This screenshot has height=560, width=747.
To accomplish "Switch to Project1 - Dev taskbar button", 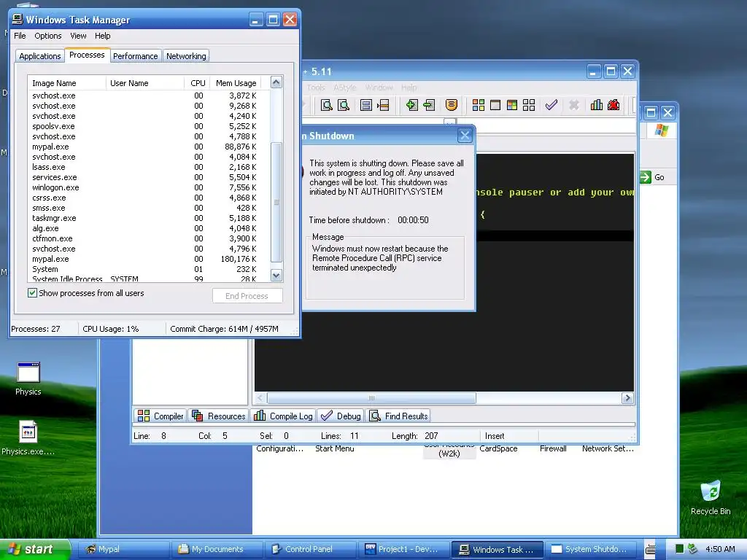I will coord(403,549).
